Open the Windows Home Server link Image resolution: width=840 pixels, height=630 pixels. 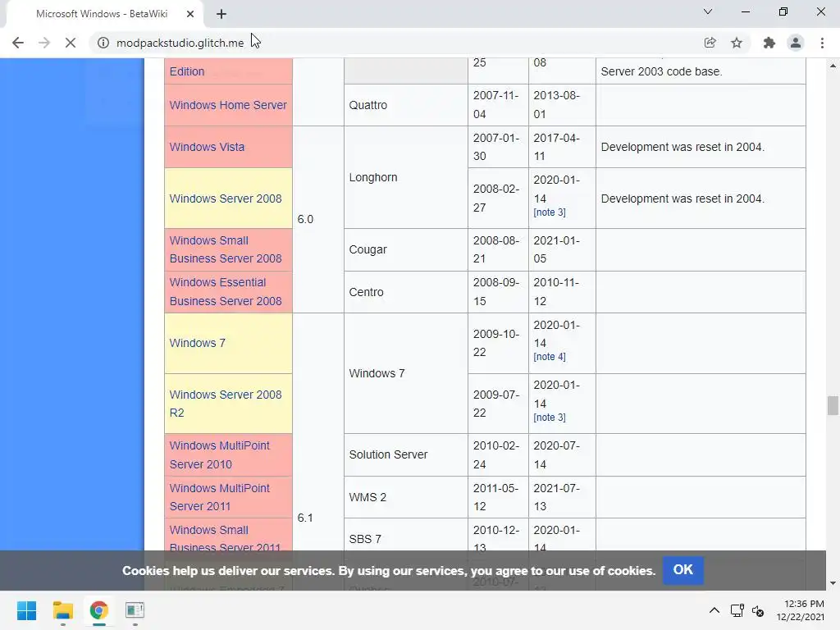tap(228, 105)
